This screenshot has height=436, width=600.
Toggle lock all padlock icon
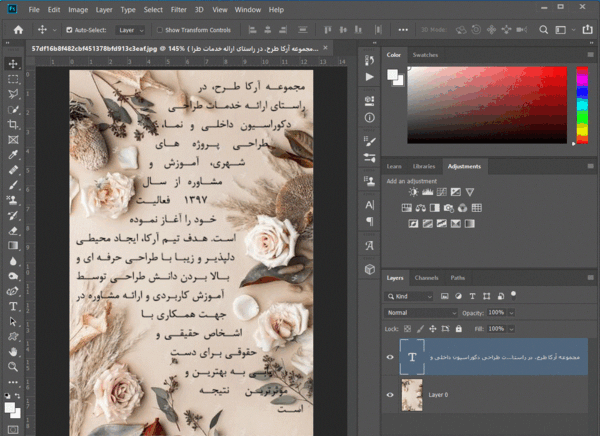pyautogui.click(x=458, y=329)
